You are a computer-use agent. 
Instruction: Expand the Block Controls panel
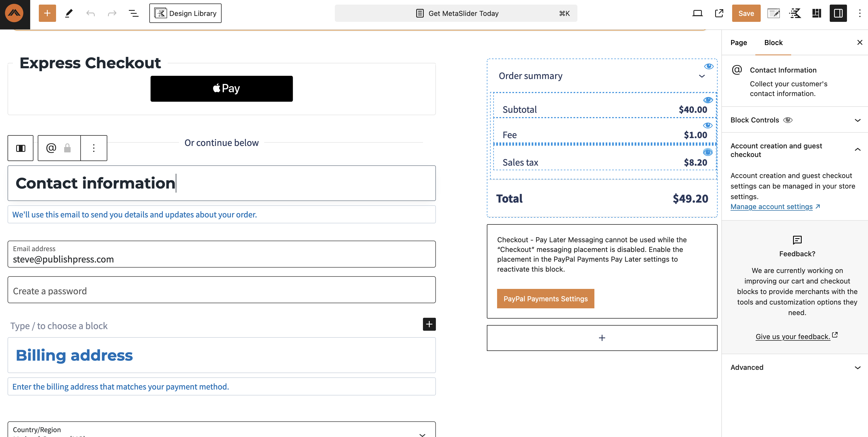857,120
